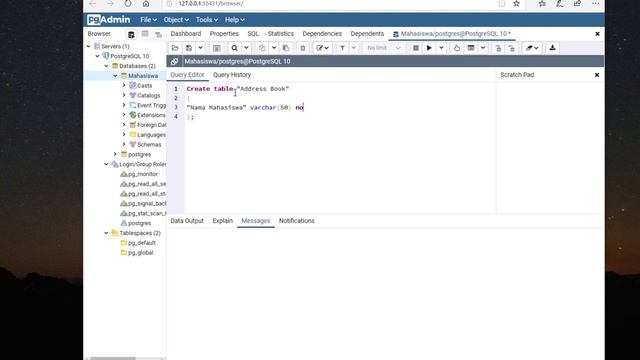640x360 pixels.
Task: Click the Explain hand icon
Action: (457, 48)
